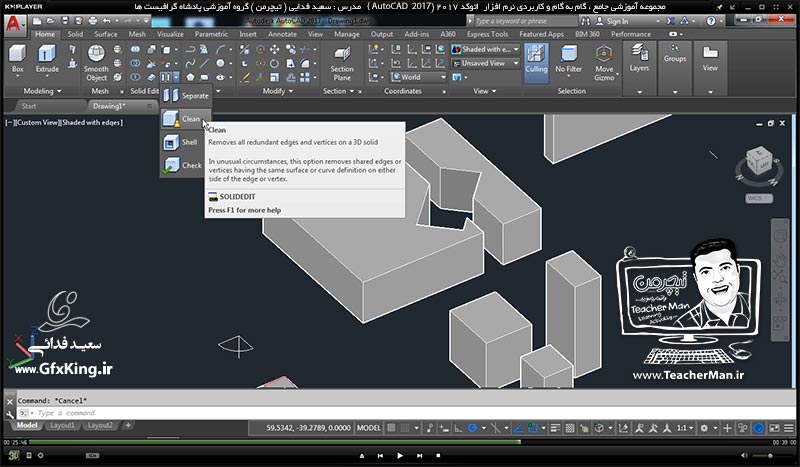Open the Layers panel button
Viewport: 800px width, 467px height.
(x=639, y=68)
